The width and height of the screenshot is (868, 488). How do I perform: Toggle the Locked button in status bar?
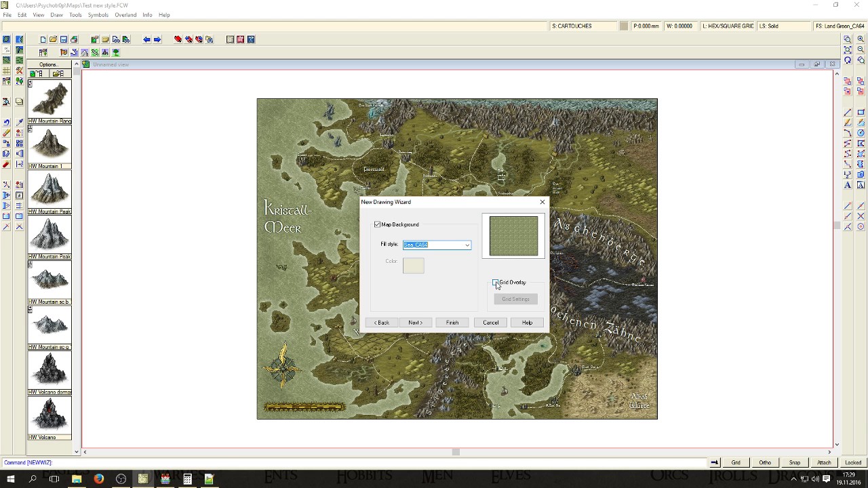click(853, 462)
